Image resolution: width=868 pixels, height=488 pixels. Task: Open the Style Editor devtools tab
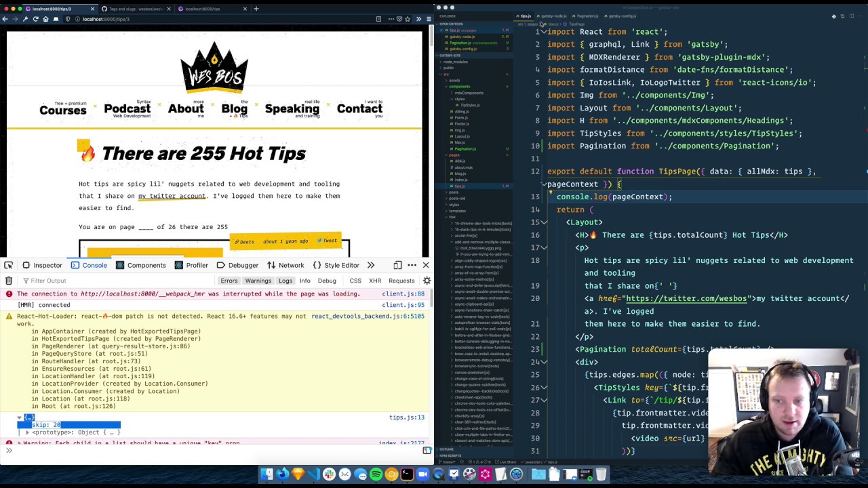(x=336, y=265)
